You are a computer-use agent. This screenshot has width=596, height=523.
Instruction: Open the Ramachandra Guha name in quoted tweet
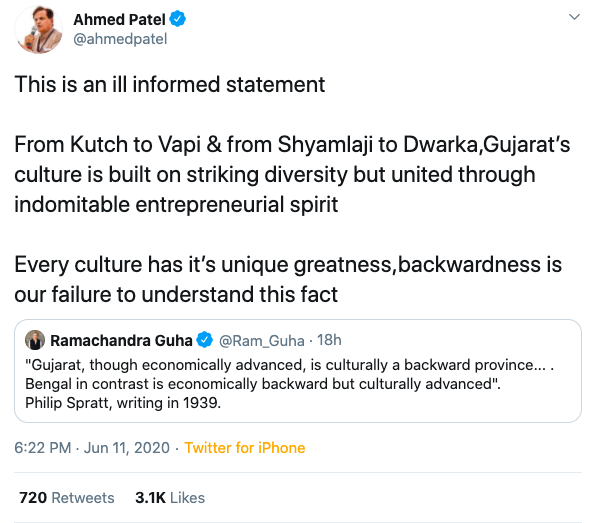click(x=121, y=341)
